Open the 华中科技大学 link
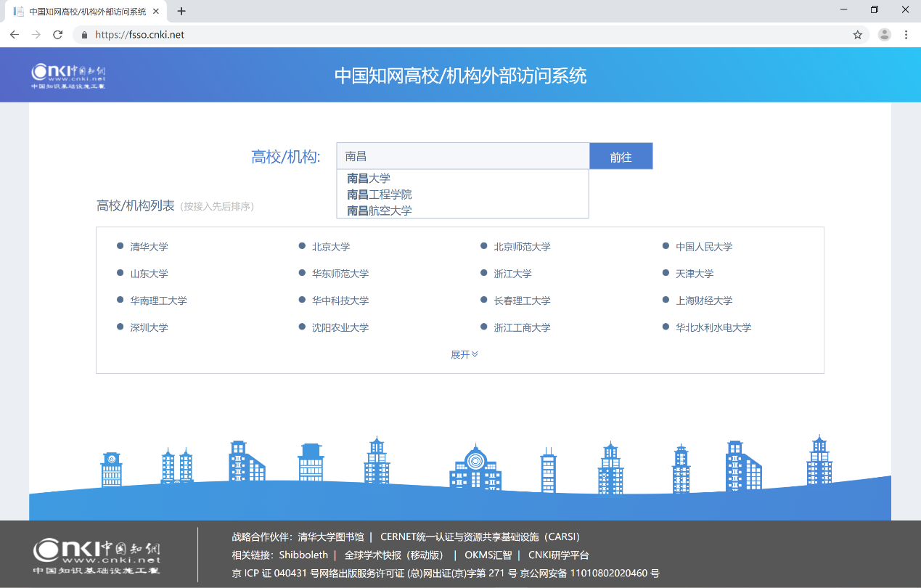This screenshot has height=588, width=921. (x=340, y=301)
